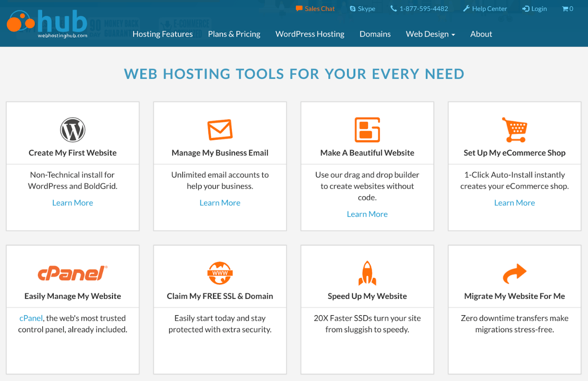The width and height of the screenshot is (588, 381).
Task: Click the orange rocket icon
Action: click(x=367, y=273)
